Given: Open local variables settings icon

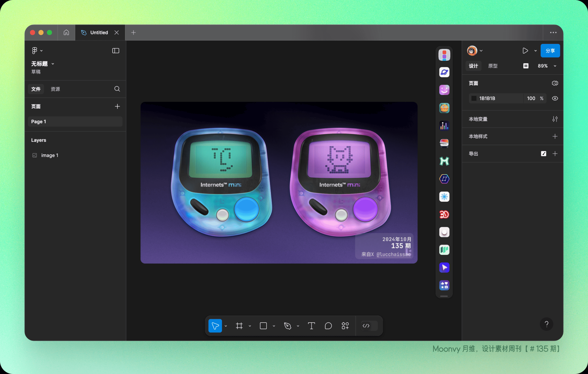Looking at the screenshot, I should pos(555,119).
